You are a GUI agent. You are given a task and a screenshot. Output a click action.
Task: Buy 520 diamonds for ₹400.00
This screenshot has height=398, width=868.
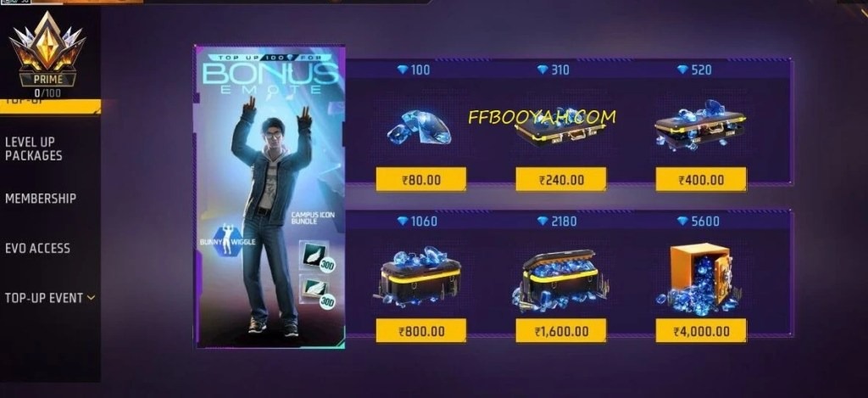pos(701,180)
